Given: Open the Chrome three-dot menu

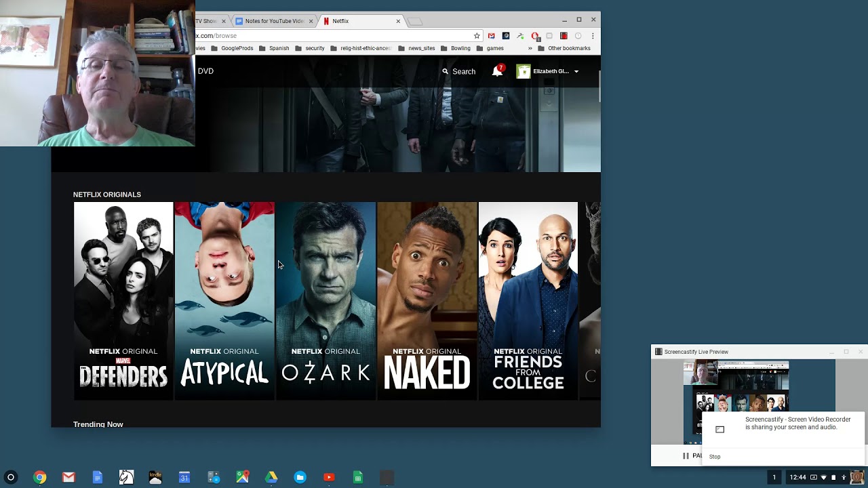Looking at the screenshot, I should pyautogui.click(x=593, y=36).
